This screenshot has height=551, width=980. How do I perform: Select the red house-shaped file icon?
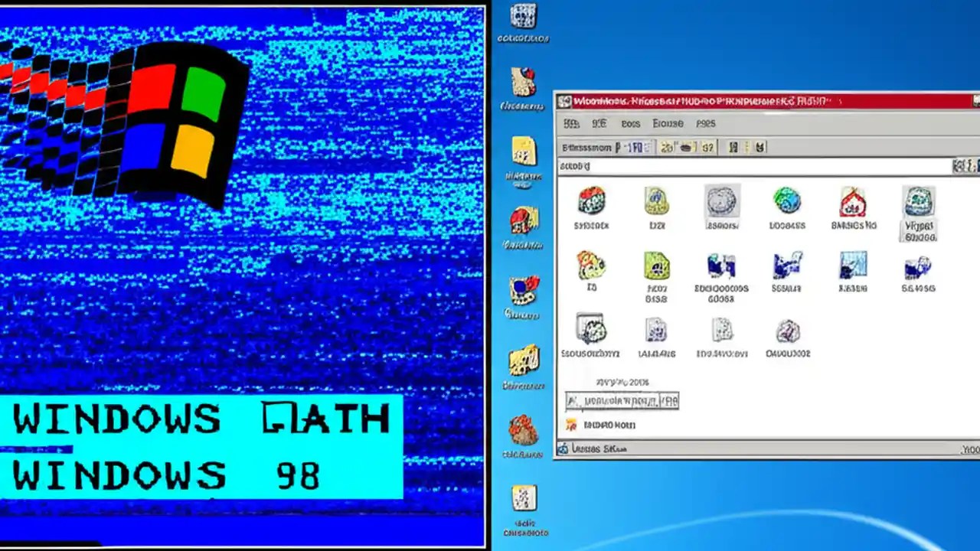coord(852,201)
